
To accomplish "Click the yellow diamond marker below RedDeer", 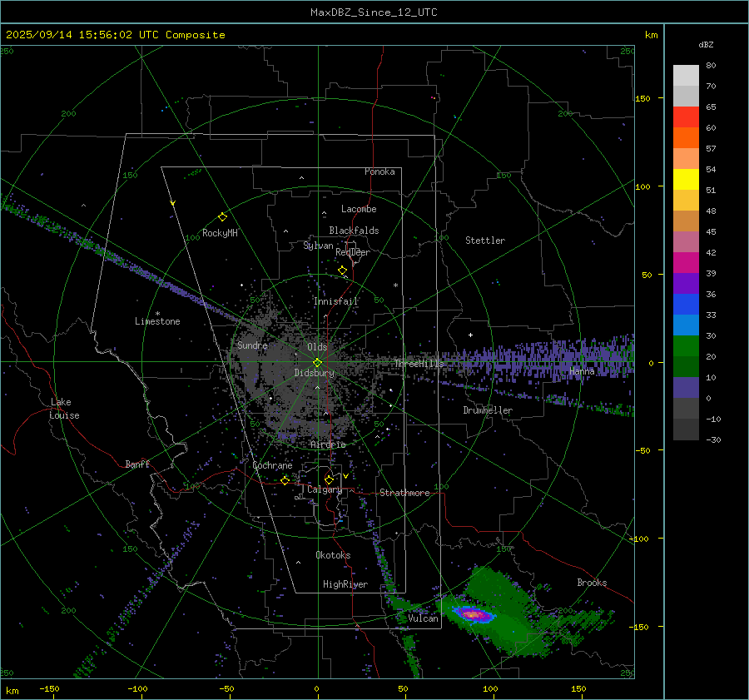I will click(x=342, y=271).
